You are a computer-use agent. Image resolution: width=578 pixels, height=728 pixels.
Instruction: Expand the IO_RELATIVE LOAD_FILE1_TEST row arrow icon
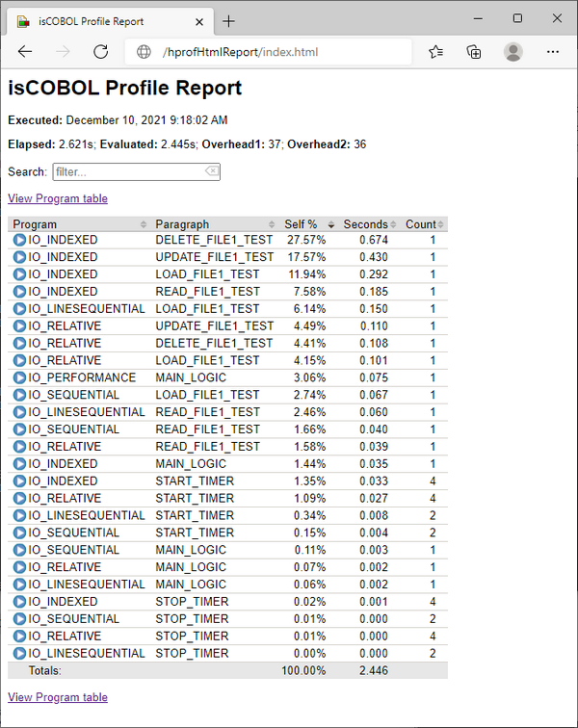point(19,360)
